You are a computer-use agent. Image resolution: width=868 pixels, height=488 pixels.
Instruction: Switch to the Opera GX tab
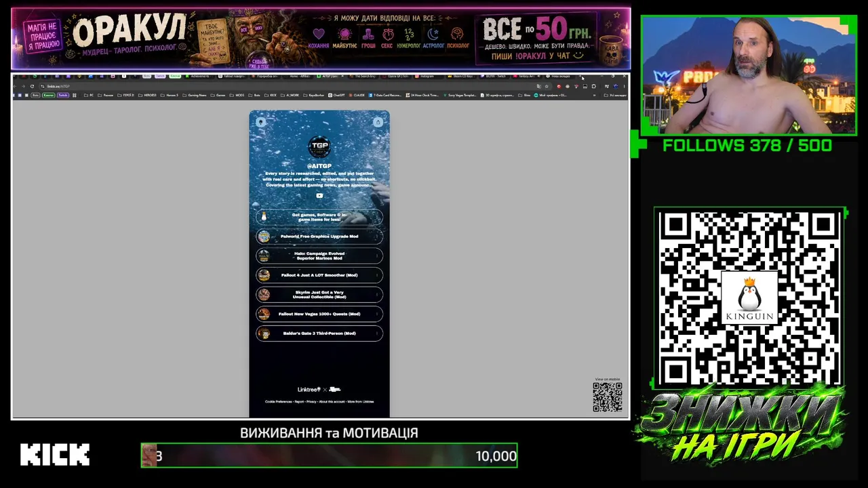click(397, 77)
